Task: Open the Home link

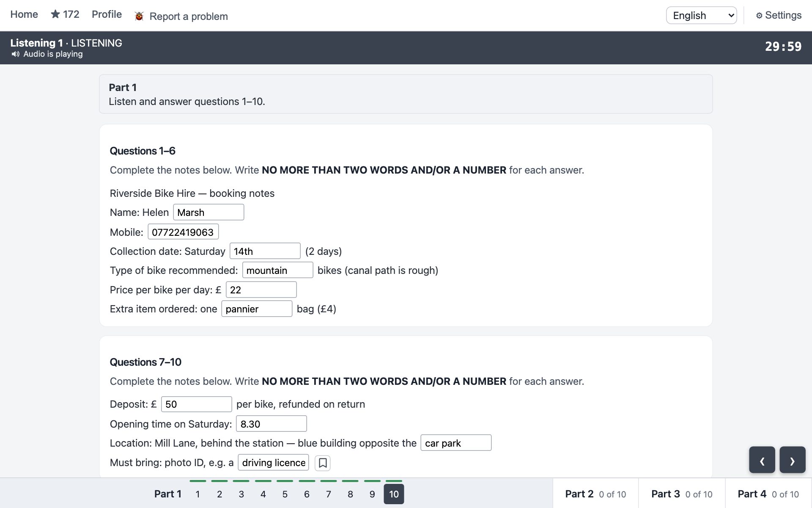Action: pyautogui.click(x=24, y=14)
